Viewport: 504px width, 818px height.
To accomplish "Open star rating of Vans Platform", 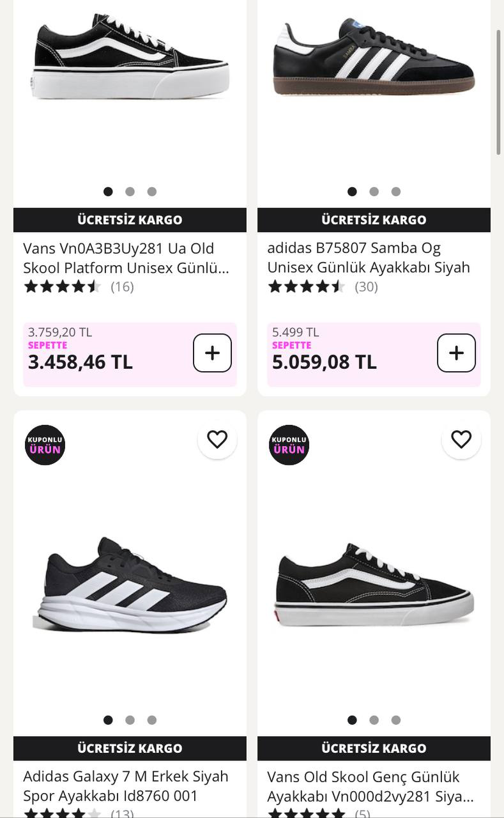I will 63,286.
